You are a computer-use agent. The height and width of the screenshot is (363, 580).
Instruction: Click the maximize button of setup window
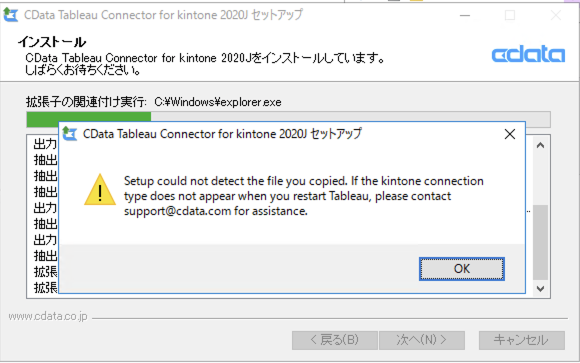point(510,15)
